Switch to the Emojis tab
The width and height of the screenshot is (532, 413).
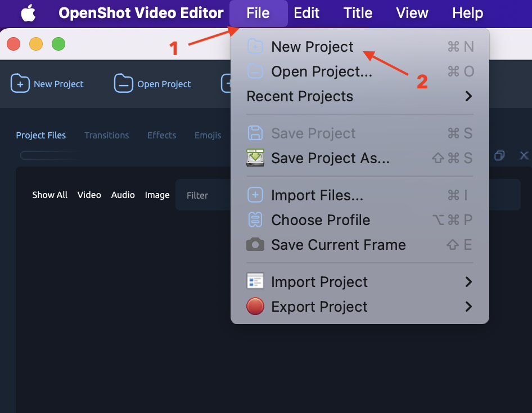pos(208,135)
